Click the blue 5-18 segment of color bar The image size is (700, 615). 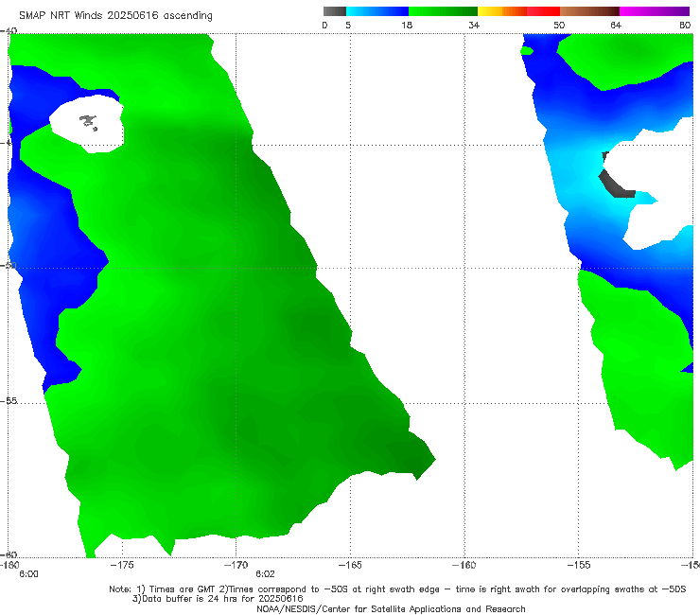coord(377,11)
